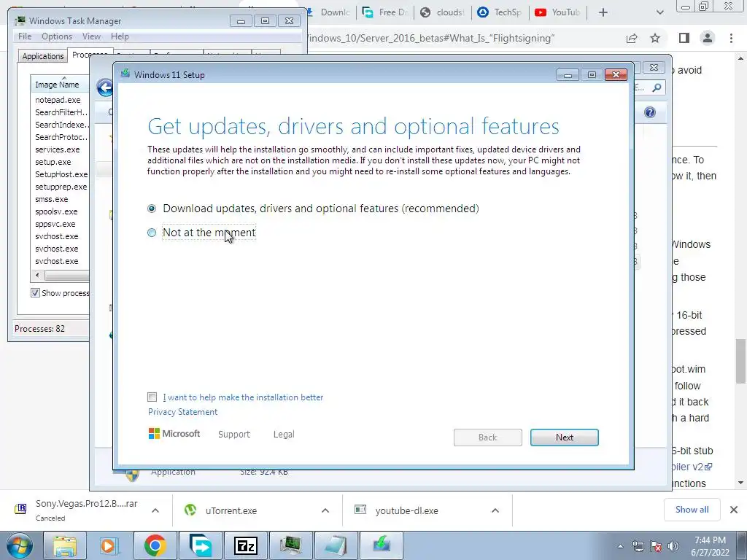Open the Windows Start orb
Viewport: 747px width, 560px height.
tap(20, 545)
